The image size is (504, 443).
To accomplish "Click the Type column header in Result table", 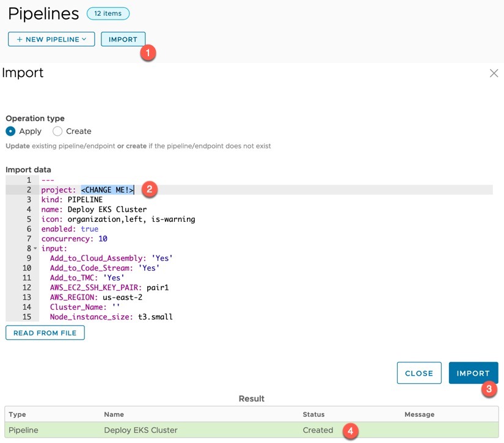I will 17,414.
